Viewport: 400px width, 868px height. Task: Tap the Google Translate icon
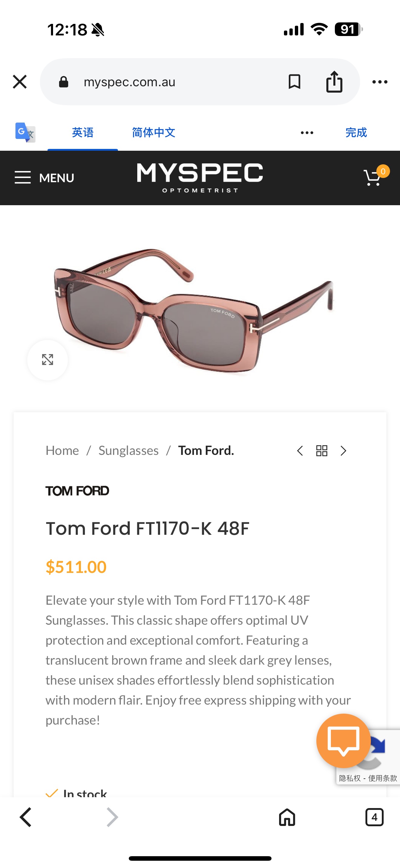point(25,132)
